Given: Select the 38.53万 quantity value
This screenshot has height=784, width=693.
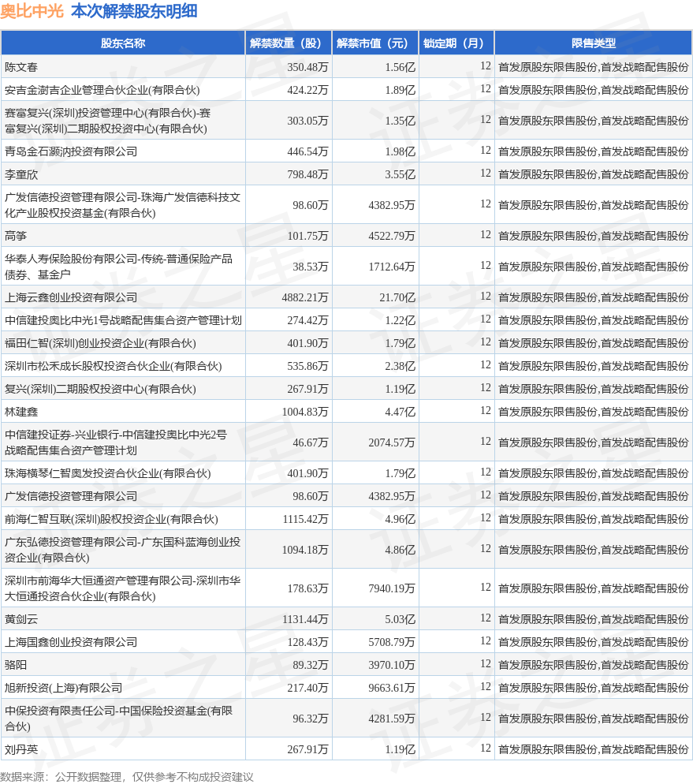Looking at the screenshot, I should pyautogui.click(x=311, y=267).
